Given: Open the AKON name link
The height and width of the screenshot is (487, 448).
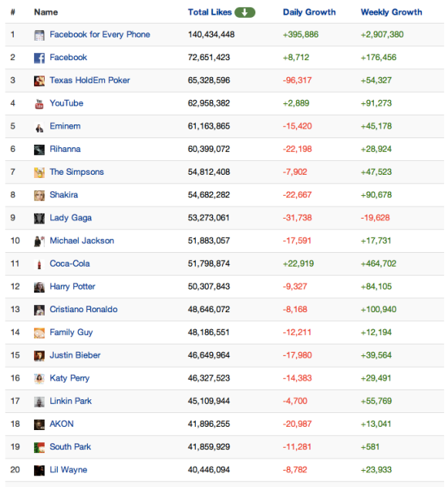Looking at the screenshot, I should click(x=62, y=424).
